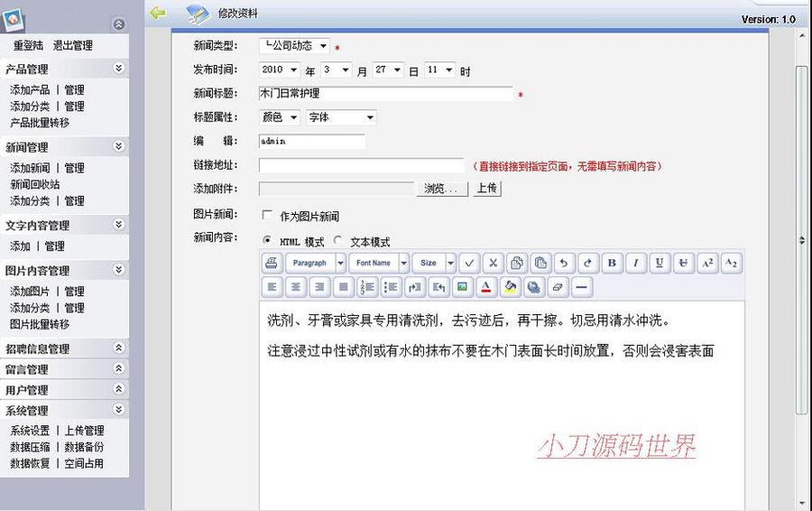Click the page vertical scrollbar
812x511 pixels.
(x=801, y=238)
